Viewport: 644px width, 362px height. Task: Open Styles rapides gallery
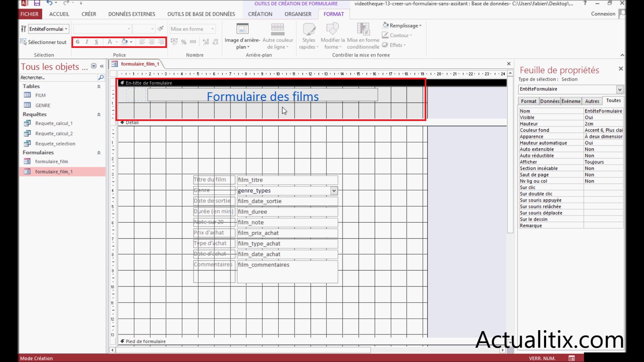(309, 37)
